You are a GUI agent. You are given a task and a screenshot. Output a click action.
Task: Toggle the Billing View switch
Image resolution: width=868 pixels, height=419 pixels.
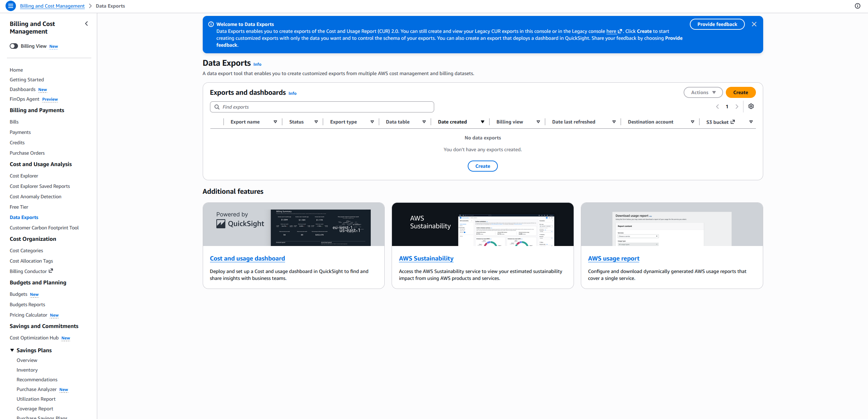[14, 46]
